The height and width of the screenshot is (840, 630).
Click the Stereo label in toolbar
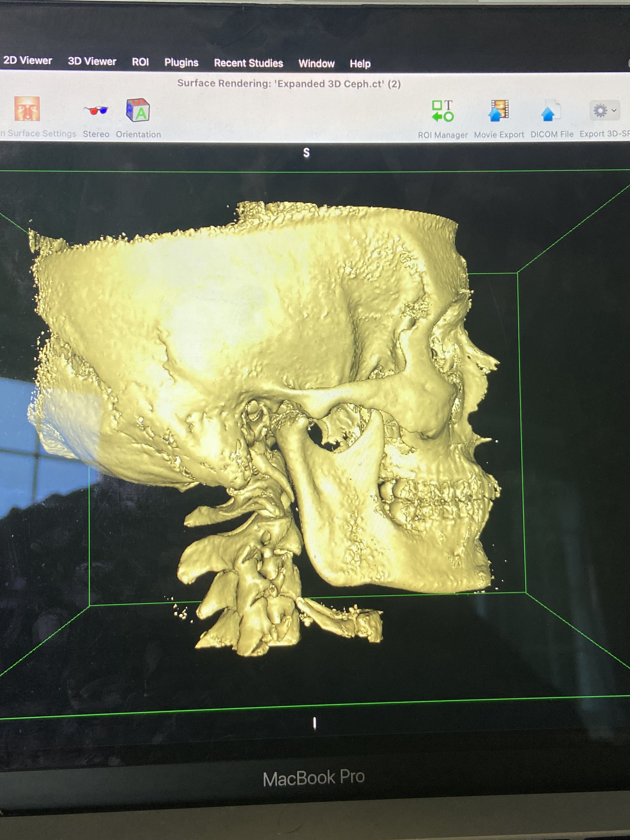pos(96,134)
